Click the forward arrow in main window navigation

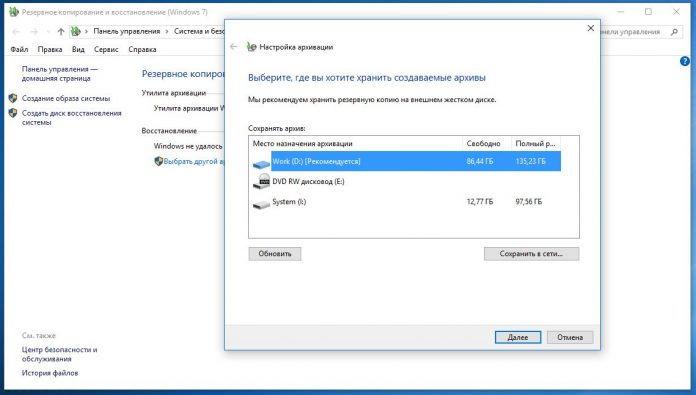[x=34, y=32]
